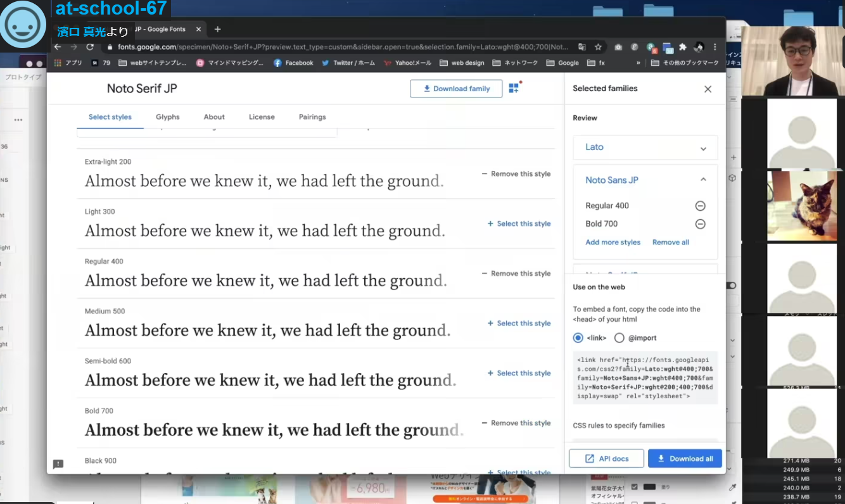Open a new browser tab

pyautogui.click(x=217, y=29)
